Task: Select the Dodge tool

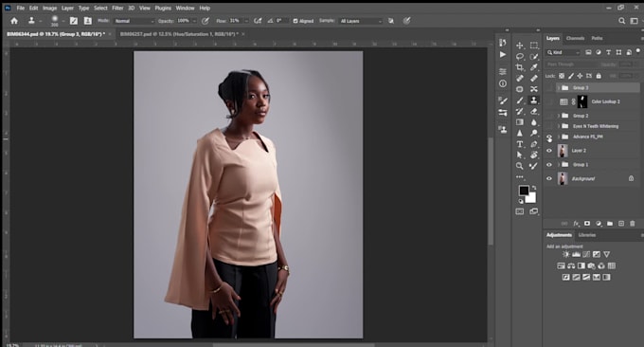Action: click(534, 133)
